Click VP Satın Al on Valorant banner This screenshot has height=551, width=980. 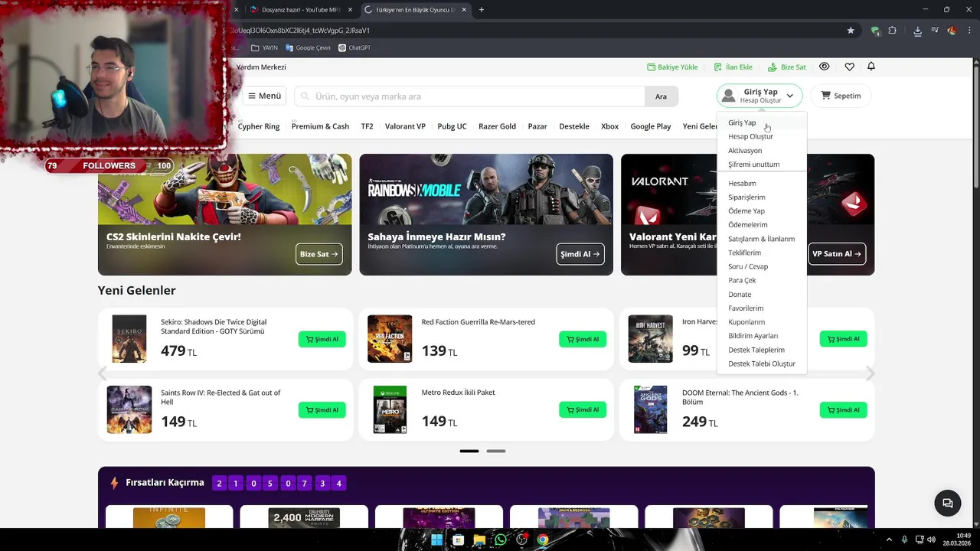pyautogui.click(x=837, y=254)
